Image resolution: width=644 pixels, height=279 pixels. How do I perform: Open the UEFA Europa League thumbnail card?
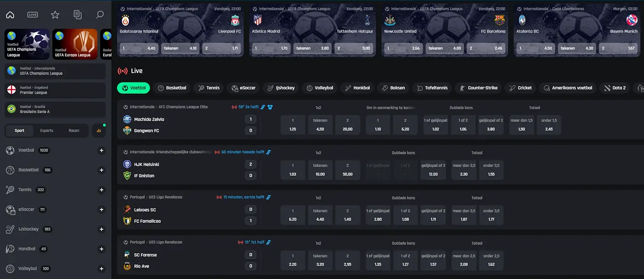(75, 44)
